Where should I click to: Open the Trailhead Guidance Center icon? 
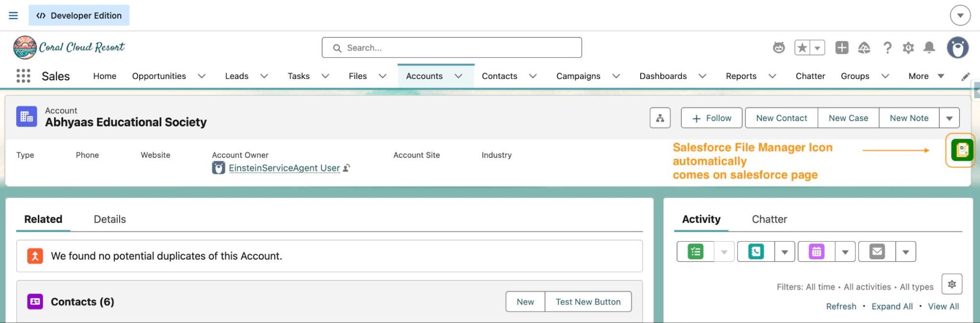pos(864,48)
